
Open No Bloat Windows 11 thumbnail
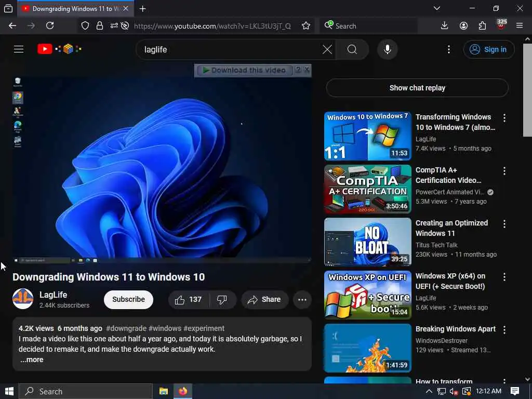(367, 242)
